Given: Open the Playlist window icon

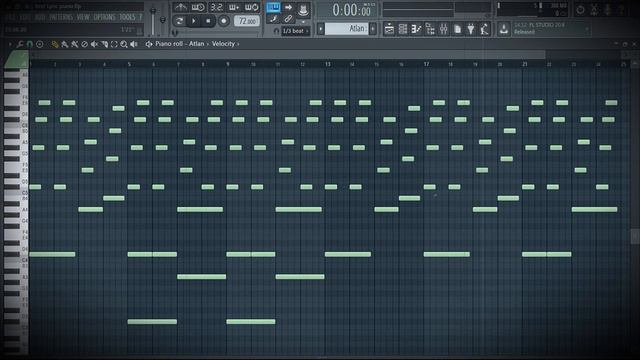Looking at the screenshot, I should click(389, 29).
